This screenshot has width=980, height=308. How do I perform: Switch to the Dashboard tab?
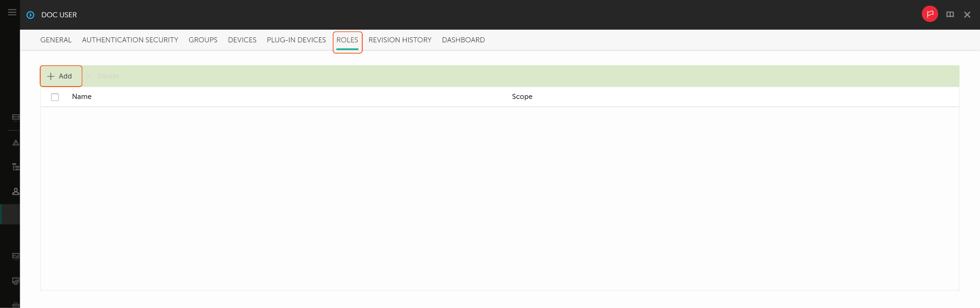pyautogui.click(x=463, y=40)
